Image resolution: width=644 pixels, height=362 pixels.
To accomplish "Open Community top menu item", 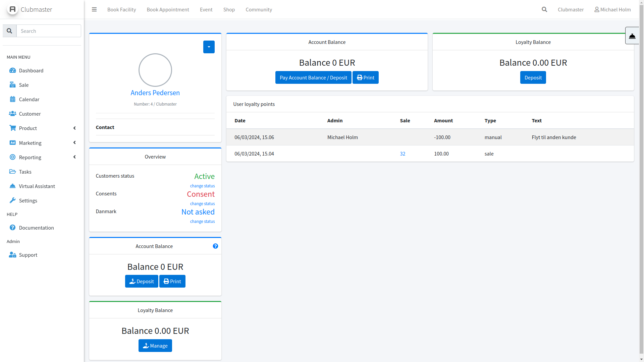I will 259,9.
